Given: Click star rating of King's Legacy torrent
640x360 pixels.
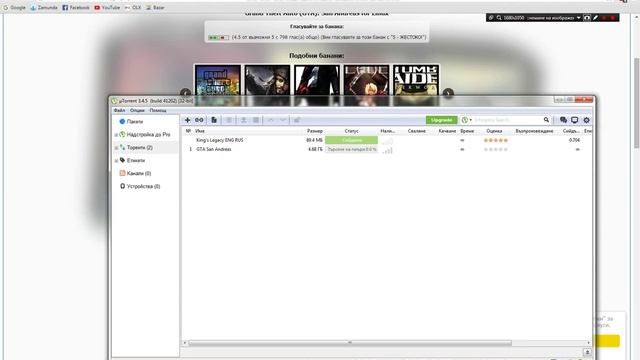Looking at the screenshot, I should tap(496, 140).
